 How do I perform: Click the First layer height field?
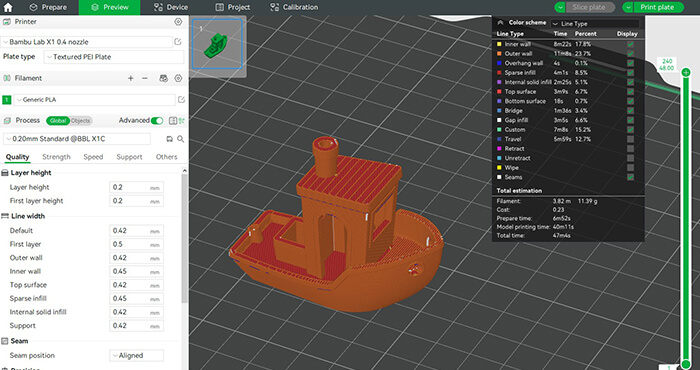pyautogui.click(x=136, y=201)
